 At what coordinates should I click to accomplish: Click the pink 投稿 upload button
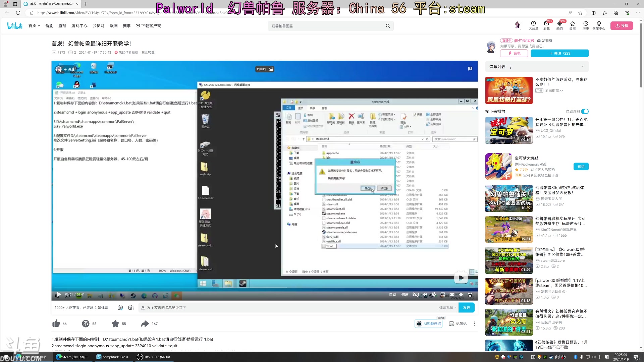[622, 26]
